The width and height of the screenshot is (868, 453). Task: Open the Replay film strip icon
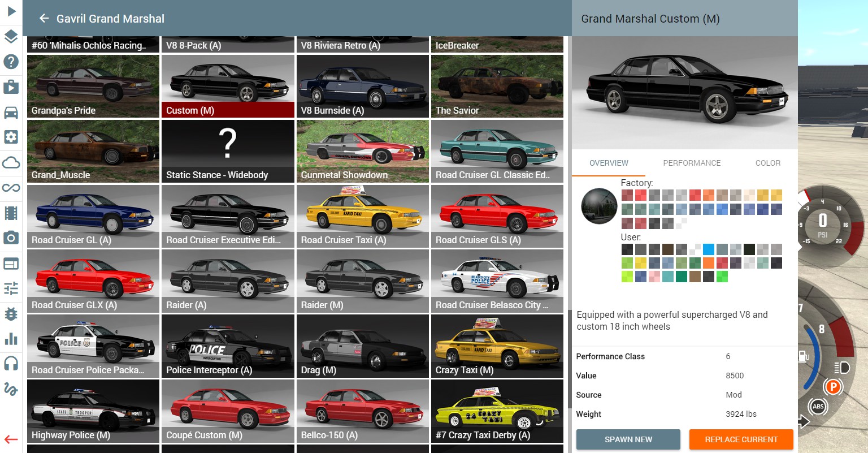(11, 213)
